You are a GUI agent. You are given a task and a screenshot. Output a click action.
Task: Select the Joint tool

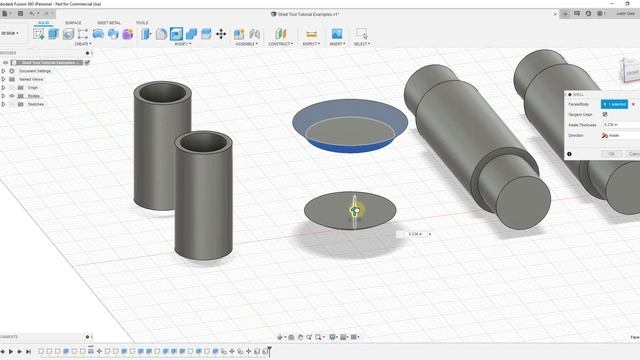(254, 34)
